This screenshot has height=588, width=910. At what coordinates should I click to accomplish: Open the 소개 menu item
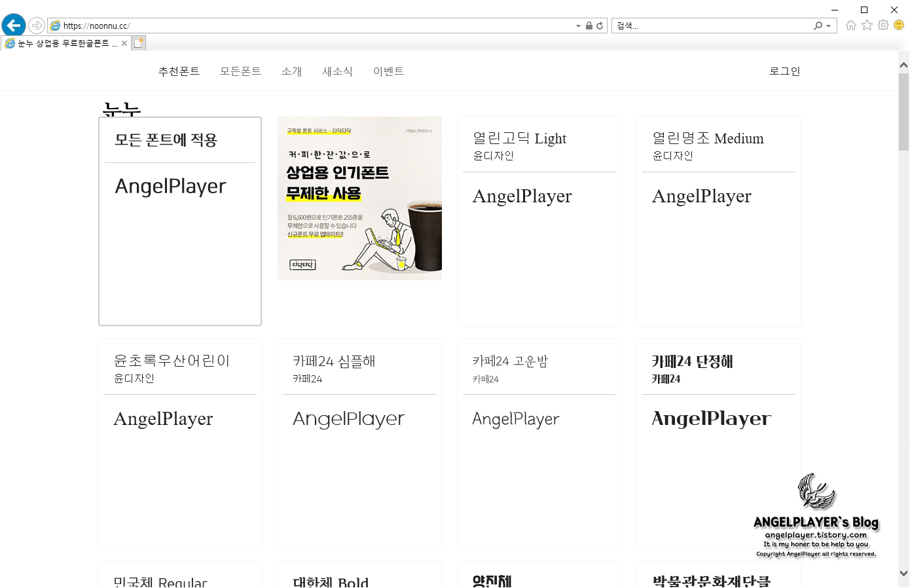291,71
